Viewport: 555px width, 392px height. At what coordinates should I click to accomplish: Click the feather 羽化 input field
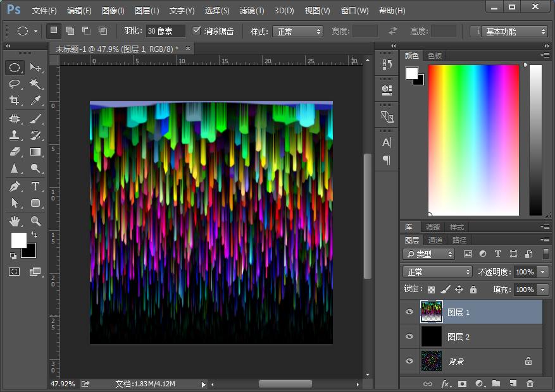[165, 31]
